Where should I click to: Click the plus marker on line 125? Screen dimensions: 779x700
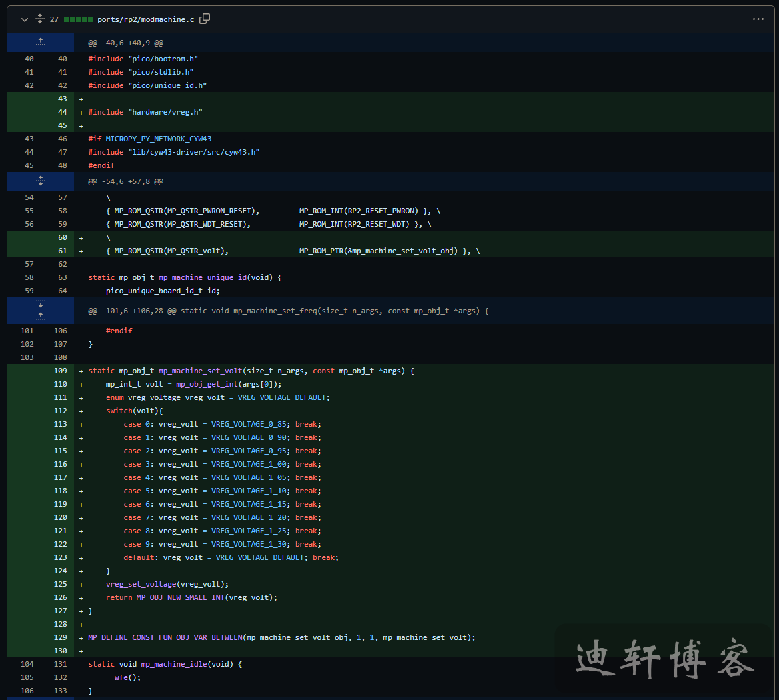point(81,584)
